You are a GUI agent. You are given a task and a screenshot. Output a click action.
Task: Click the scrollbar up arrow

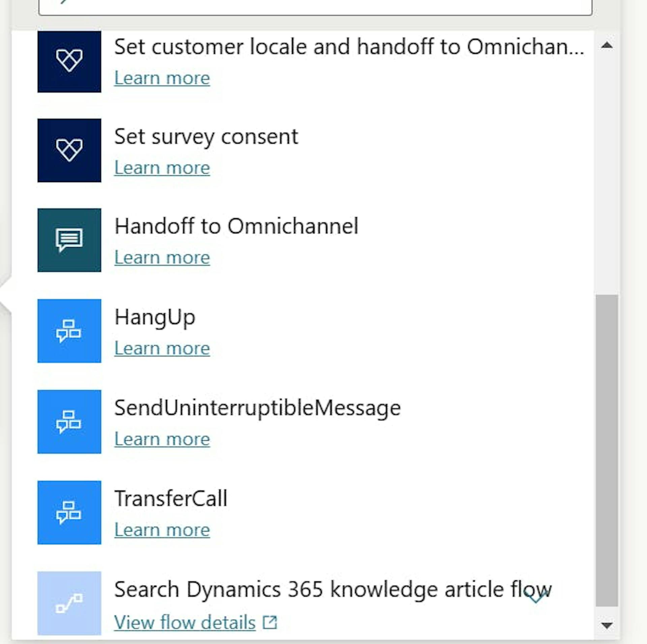pos(607,46)
